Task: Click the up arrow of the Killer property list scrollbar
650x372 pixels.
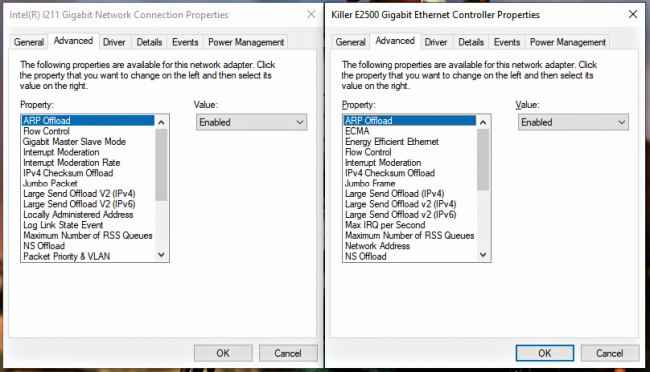Action: click(x=483, y=122)
